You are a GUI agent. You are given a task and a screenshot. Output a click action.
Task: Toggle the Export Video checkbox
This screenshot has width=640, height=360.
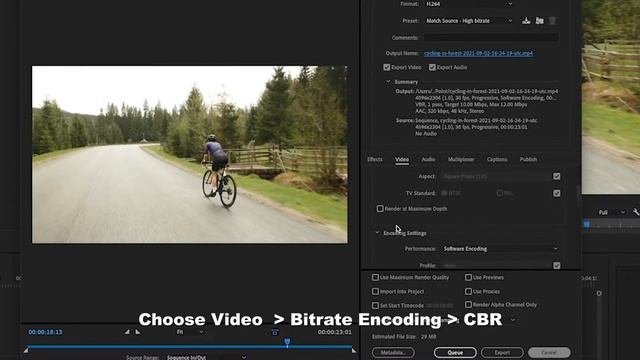click(x=387, y=67)
